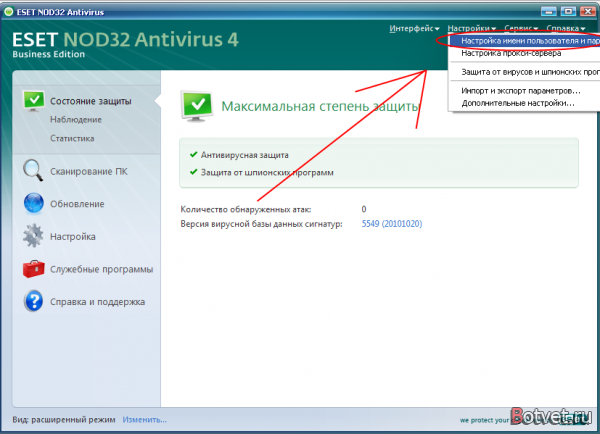The height and width of the screenshot is (434, 600).
Task: Click Количество обнаруженных атак label
Action: [x=246, y=209]
